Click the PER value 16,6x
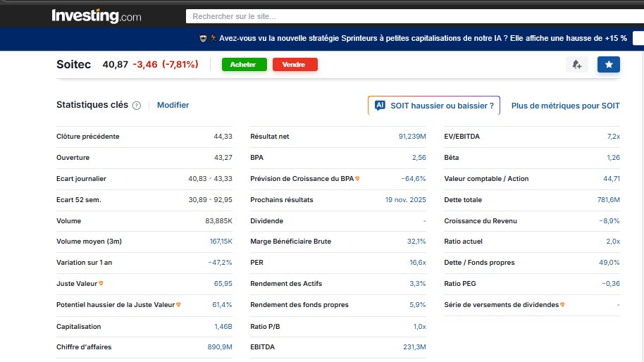 tap(418, 262)
